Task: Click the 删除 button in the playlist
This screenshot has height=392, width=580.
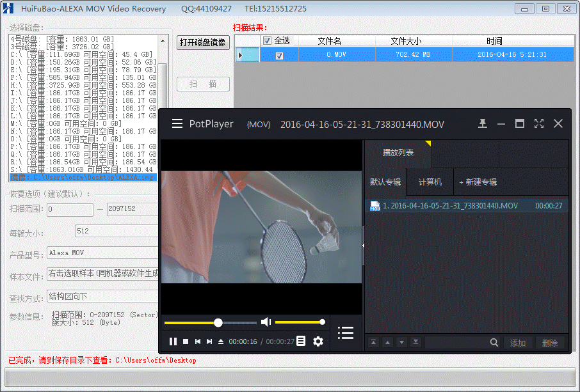Action: click(550, 343)
